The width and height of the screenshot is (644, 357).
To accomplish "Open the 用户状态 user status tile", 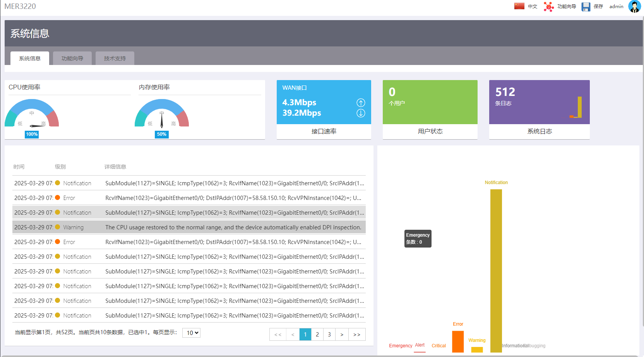I will [x=430, y=109].
